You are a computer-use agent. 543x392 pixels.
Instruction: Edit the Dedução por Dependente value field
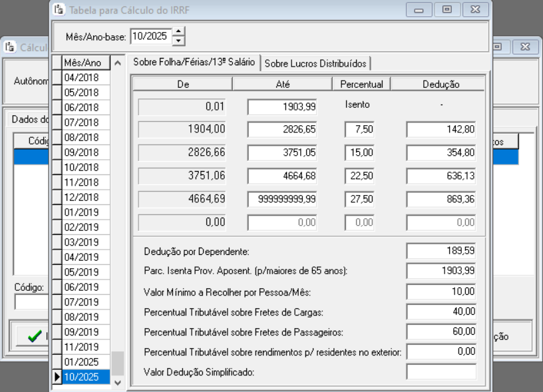[x=441, y=250]
